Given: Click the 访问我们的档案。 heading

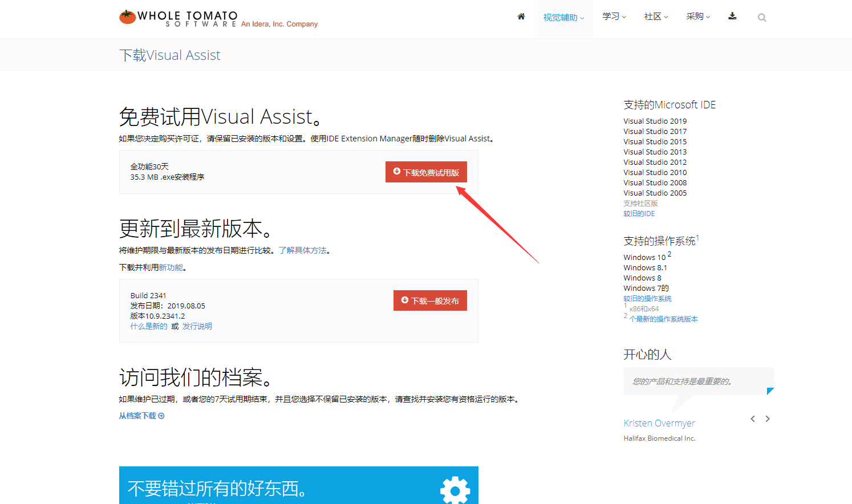Looking at the screenshot, I should click(x=196, y=377).
